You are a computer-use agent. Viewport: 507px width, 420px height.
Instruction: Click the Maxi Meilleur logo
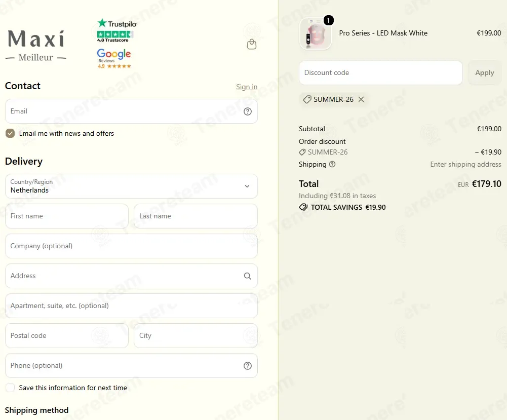pos(36,45)
